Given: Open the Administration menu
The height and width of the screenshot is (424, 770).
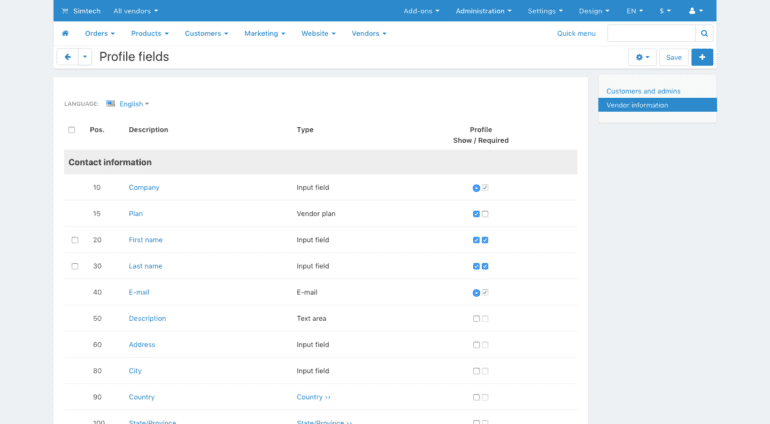Looking at the screenshot, I should (483, 11).
